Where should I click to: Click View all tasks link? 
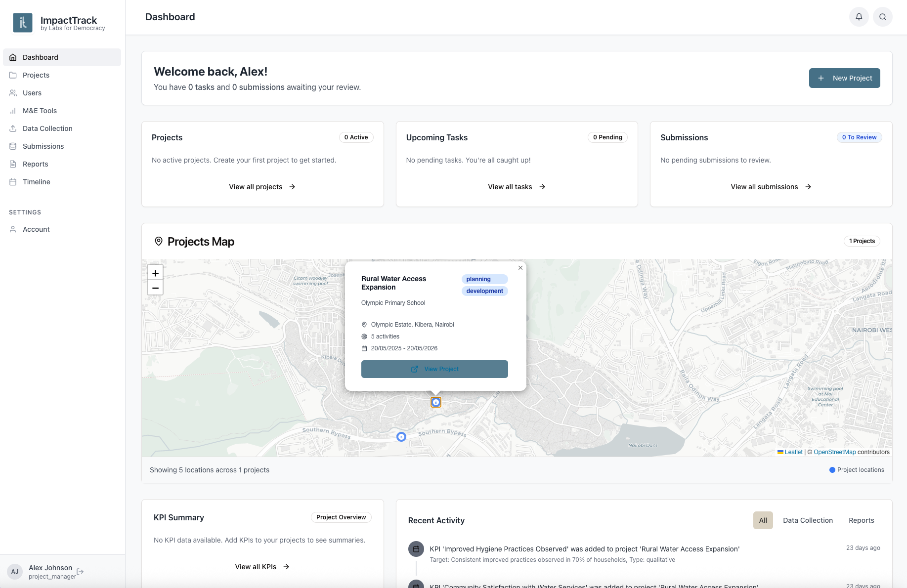(x=517, y=187)
